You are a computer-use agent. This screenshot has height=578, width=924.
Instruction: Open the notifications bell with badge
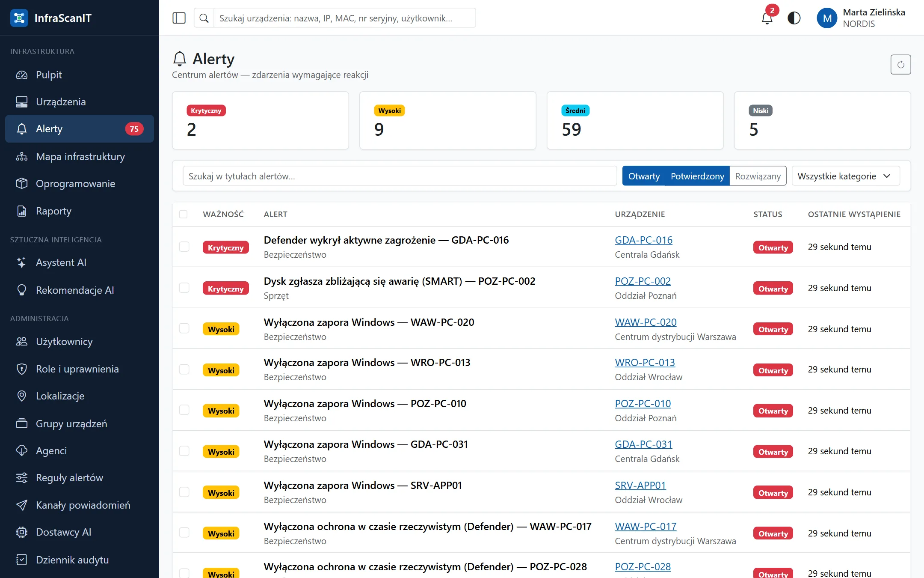767,18
